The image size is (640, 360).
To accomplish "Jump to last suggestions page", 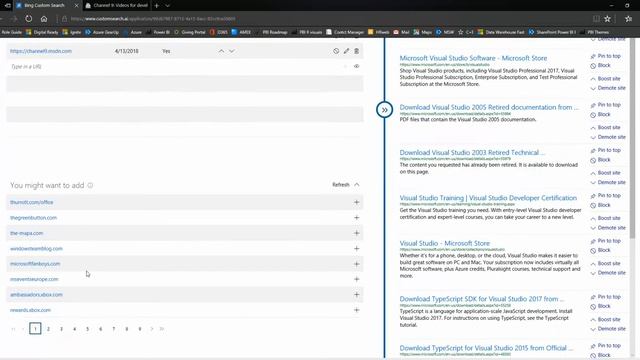I will click(x=162, y=329).
